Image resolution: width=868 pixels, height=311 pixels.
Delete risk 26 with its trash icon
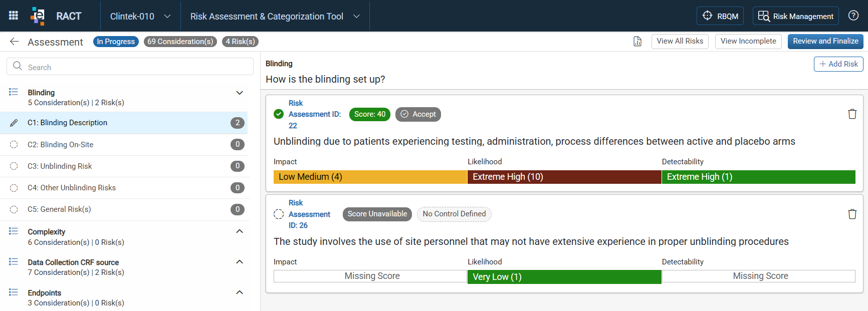coord(852,214)
